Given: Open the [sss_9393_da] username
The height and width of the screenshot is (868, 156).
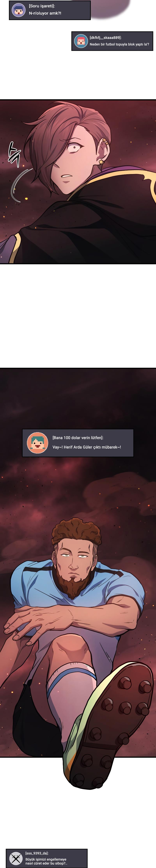Looking at the screenshot, I should click(37, 853).
